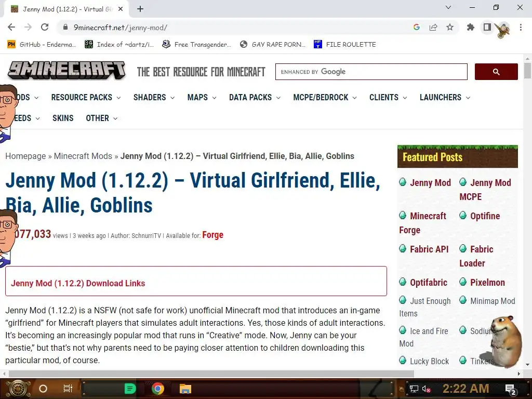Go back using the browser back arrow
The height and width of the screenshot is (399, 532).
pyautogui.click(x=11, y=27)
